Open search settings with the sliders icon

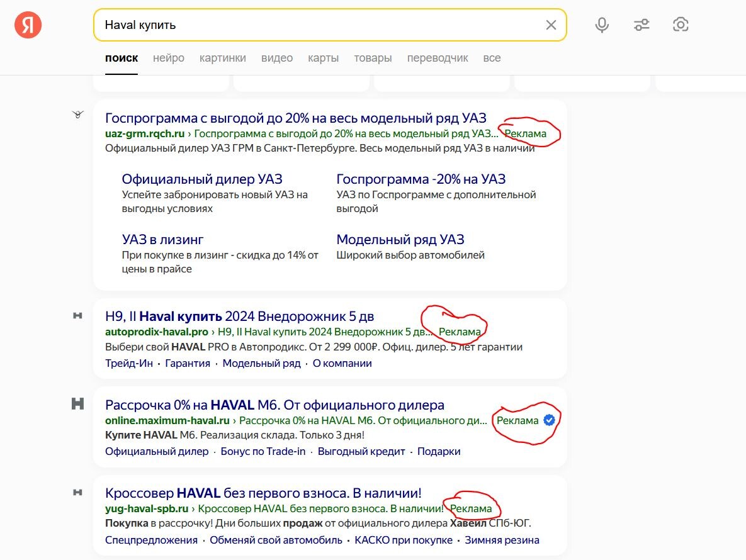pyautogui.click(x=641, y=25)
